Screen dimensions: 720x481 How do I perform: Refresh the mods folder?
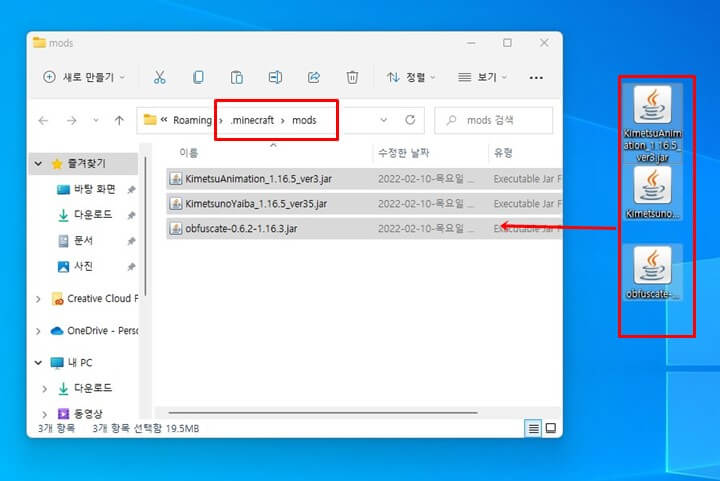pyautogui.click(x=410, y=120)
